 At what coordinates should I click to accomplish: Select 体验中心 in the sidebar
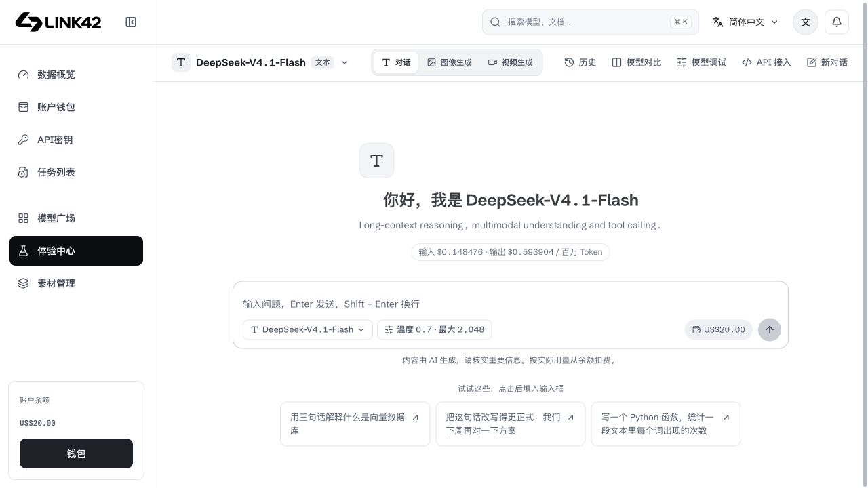76,251
